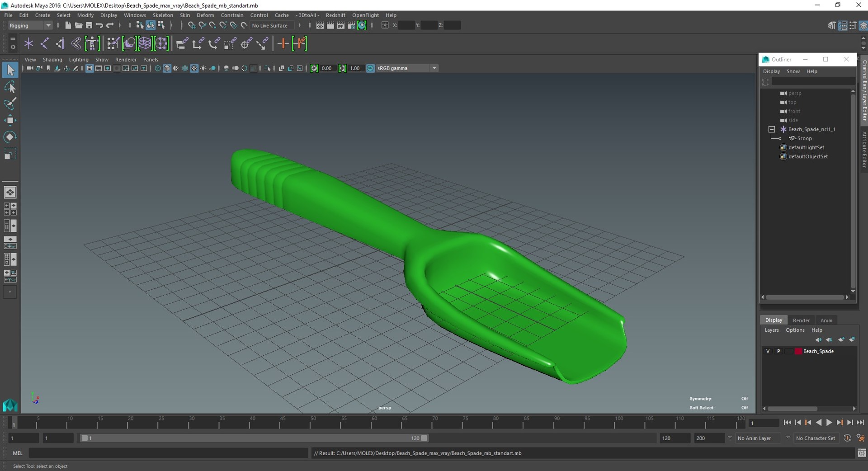The image size is (868, 471).
Task: Toggle use all lights bulb icon
Action: click(203, 68)
